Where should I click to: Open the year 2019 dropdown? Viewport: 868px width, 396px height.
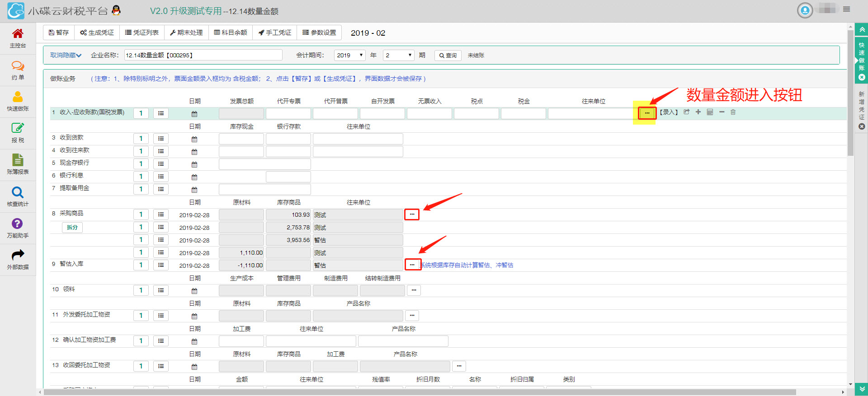pos(350,55)
